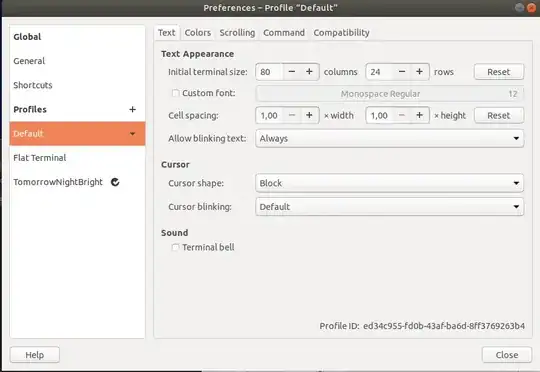Increase cell spacing height with the plus

(x=419, y=115)
